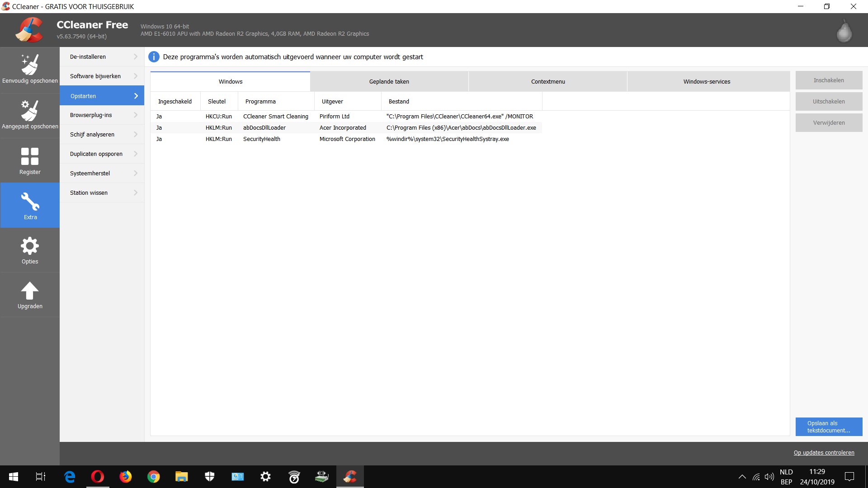Viewport: 868px width, 488px height.
Task: Open Aangepast opschonen broom and gear icon
Action: click(30, 110)
